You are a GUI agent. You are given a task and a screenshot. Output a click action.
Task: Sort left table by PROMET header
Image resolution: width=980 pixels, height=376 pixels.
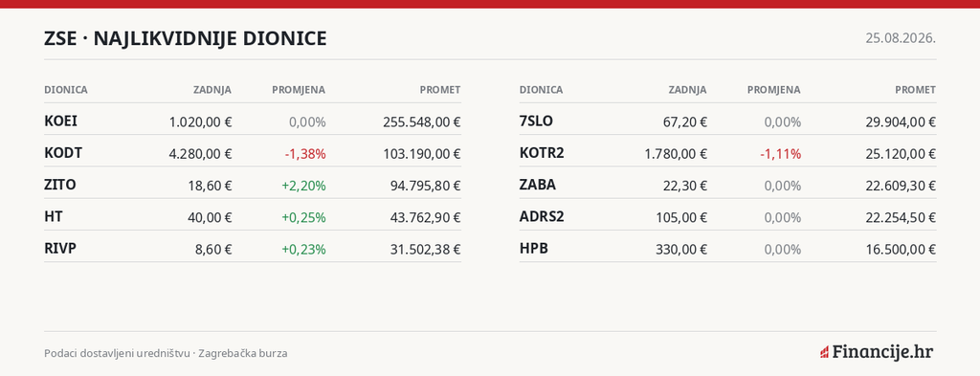(x=440, y=90)
